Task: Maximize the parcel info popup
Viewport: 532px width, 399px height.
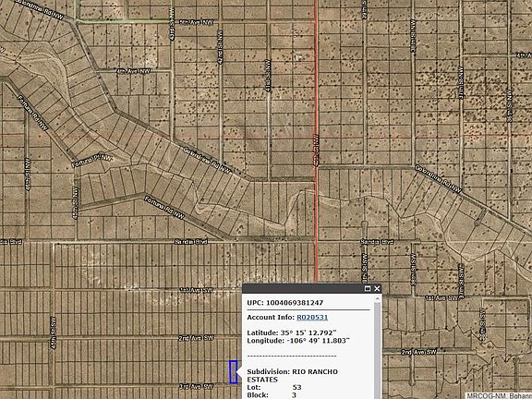Action: (368, 289)
